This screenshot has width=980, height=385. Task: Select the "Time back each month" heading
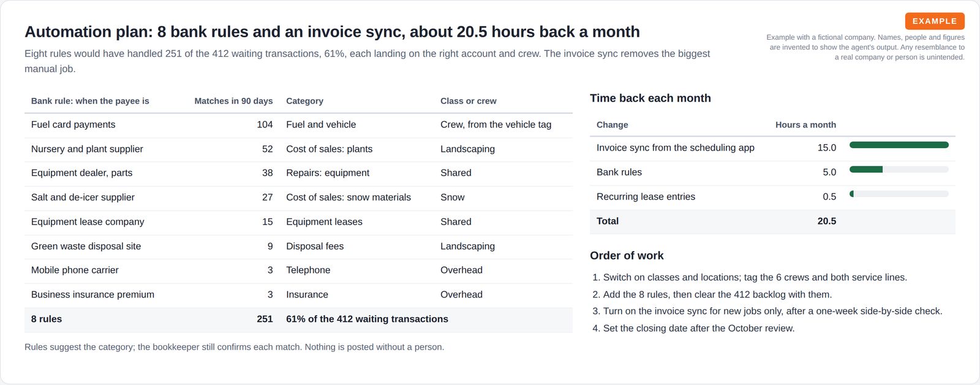[650, 98]
